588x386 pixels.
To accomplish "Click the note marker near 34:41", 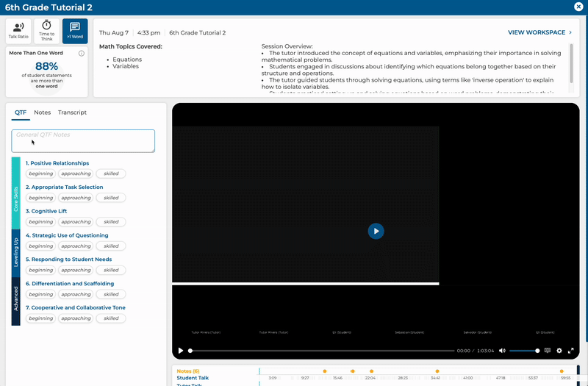I will (x=437, y=371).
